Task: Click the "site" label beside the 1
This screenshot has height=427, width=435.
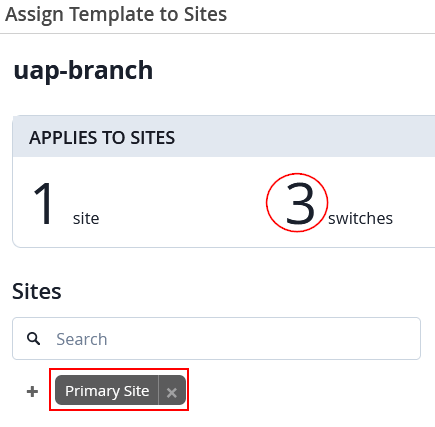Action: pyautogui.click(x=86, y=219)
